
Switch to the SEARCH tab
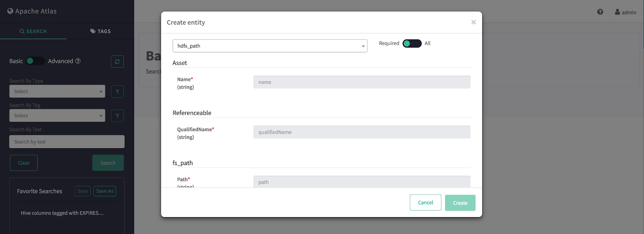pyautogui.click(x=33, y=31)
